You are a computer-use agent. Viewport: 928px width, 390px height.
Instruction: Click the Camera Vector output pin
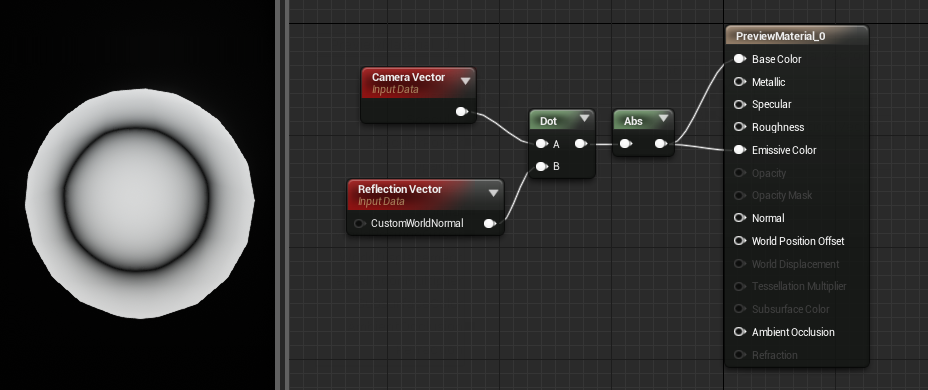point(462,111)
